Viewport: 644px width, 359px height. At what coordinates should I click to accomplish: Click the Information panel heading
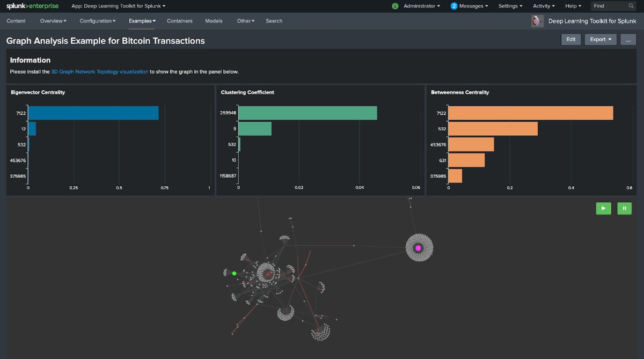(x=30, y=60)
